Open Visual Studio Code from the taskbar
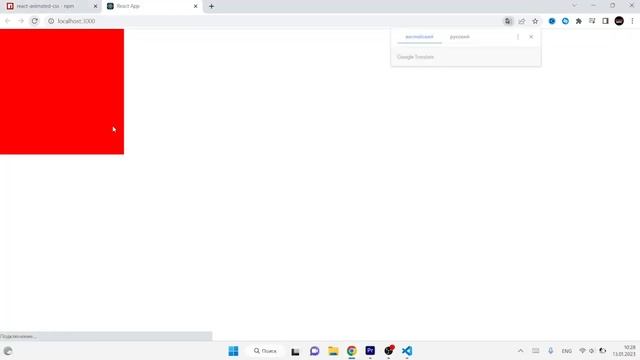The width and height of the screenshot is (640, 360). coord(407,351)
